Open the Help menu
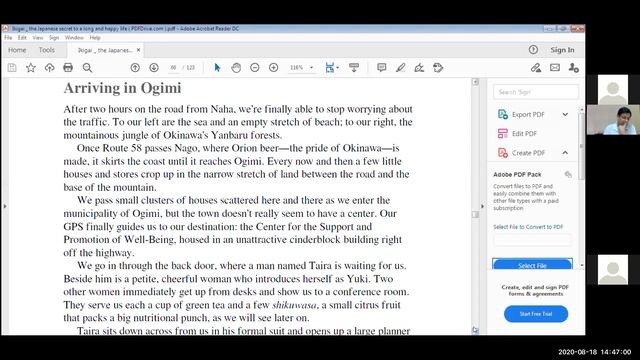640x360 pixels. 95,38
